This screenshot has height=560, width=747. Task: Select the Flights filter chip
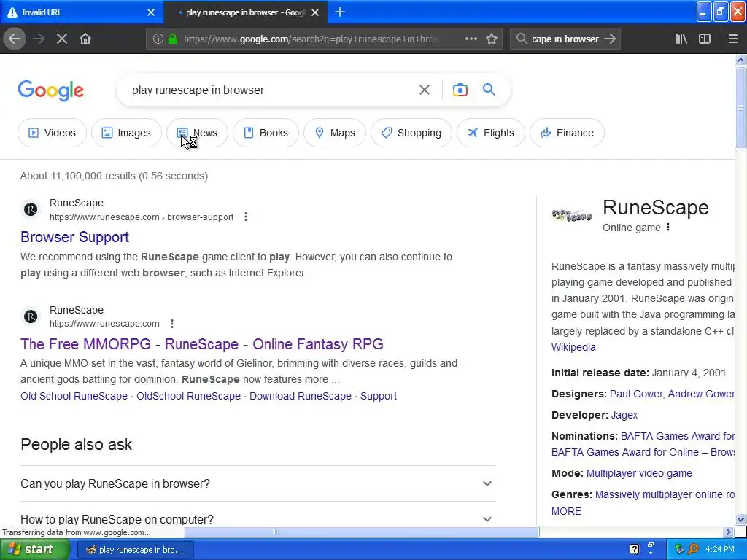491,133
